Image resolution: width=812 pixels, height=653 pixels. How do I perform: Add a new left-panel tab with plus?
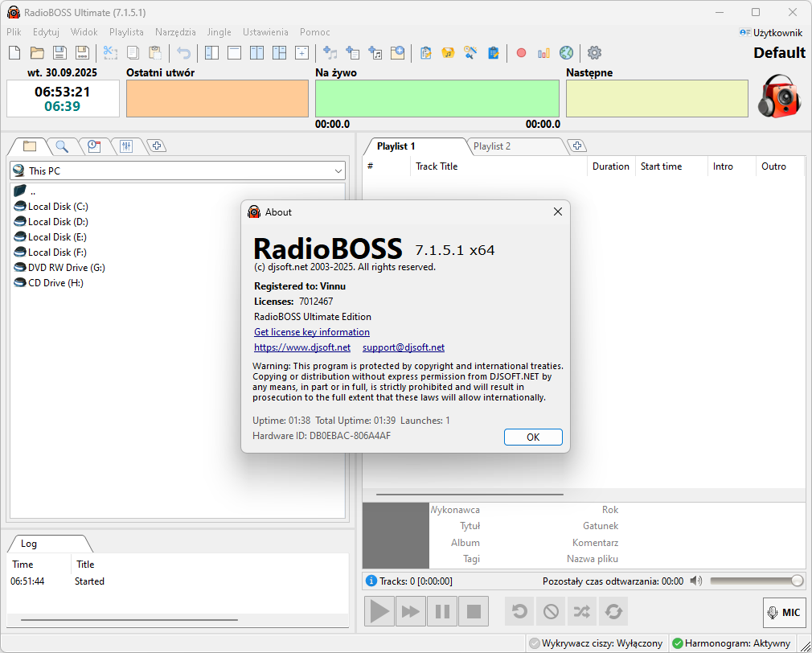pyautogui.click(x=157, y=146)
